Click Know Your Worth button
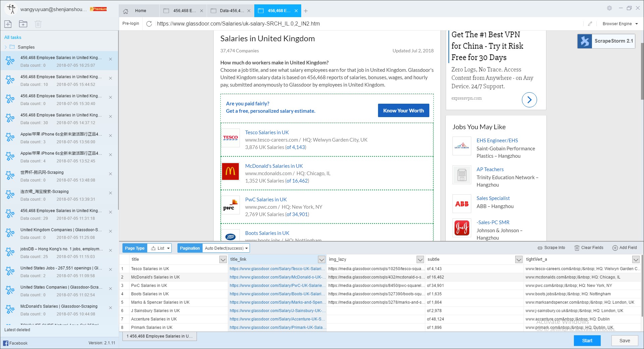 click(x=404, y=110)
